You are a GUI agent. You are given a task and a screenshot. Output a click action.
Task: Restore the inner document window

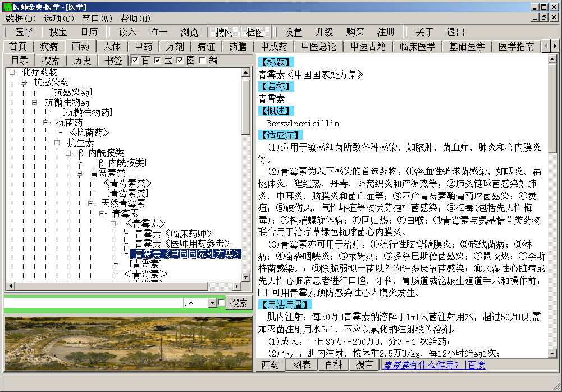click(x=543, y=18)
